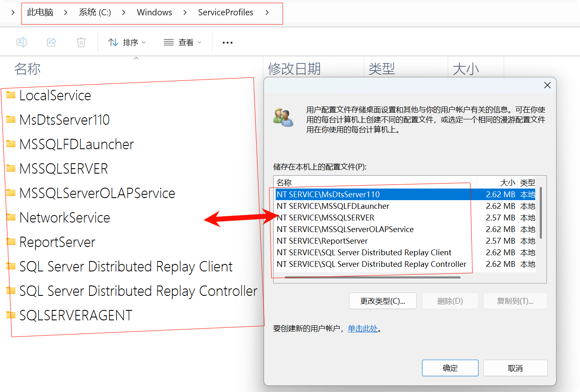Screen dimensions: 580x392
Task: Click the Rename icon in toolbar
Action: [22, 42]
